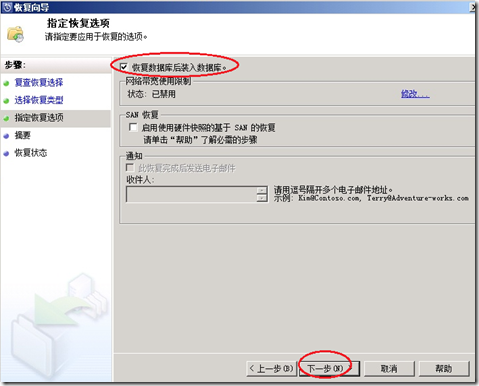Screen dimensions: 479x386
Task: Select the 复查恢复选择 step
Action: click(39, 83)
